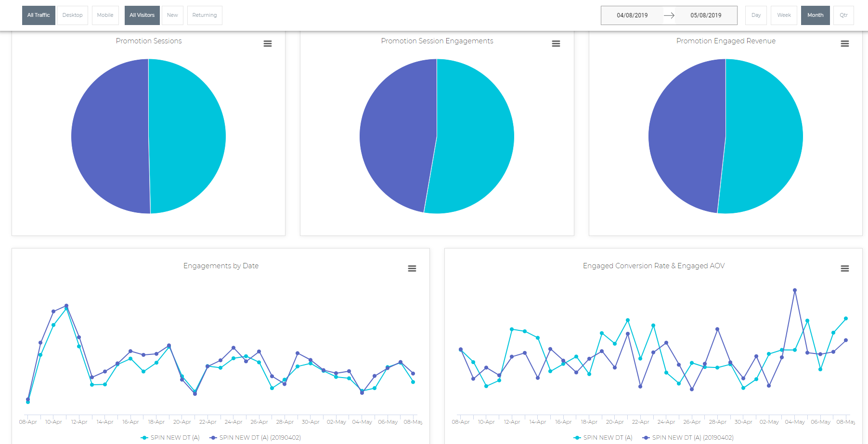This screenshot has height=444, width=868.
Task: Click the New visitors filter
Action: click(172, 15)
